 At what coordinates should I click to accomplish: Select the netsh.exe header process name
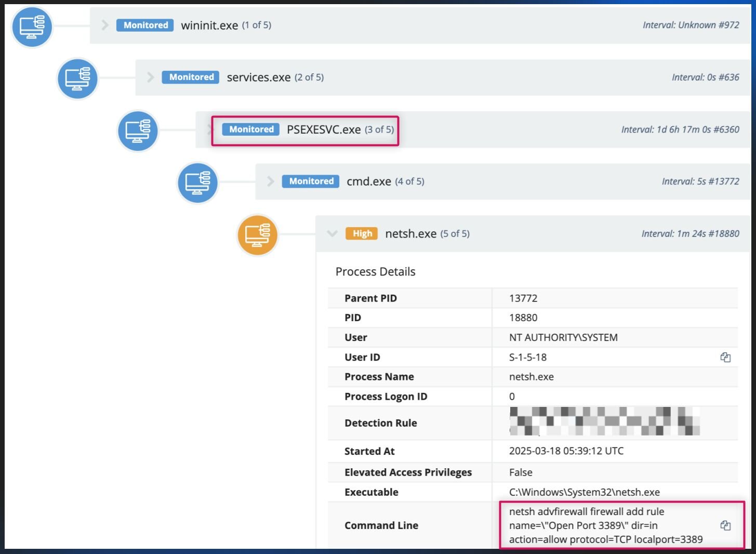[411, 234]
